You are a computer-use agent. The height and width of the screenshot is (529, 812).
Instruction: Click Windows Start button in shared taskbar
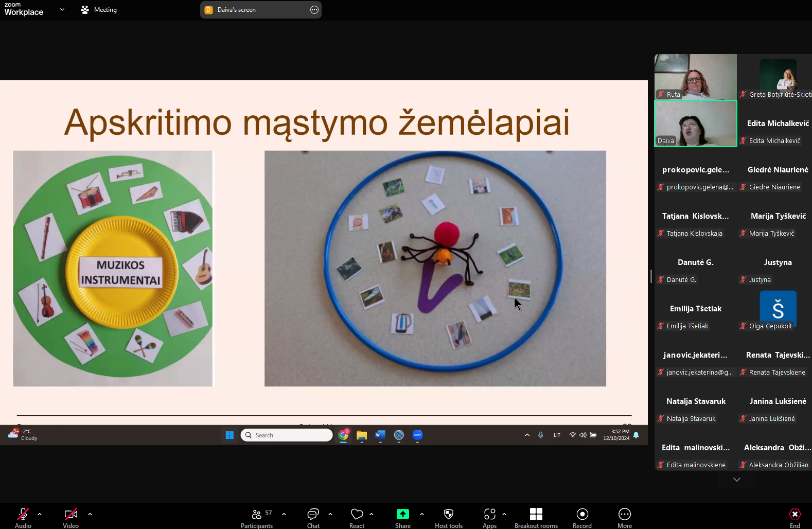(x=230, y=435)
